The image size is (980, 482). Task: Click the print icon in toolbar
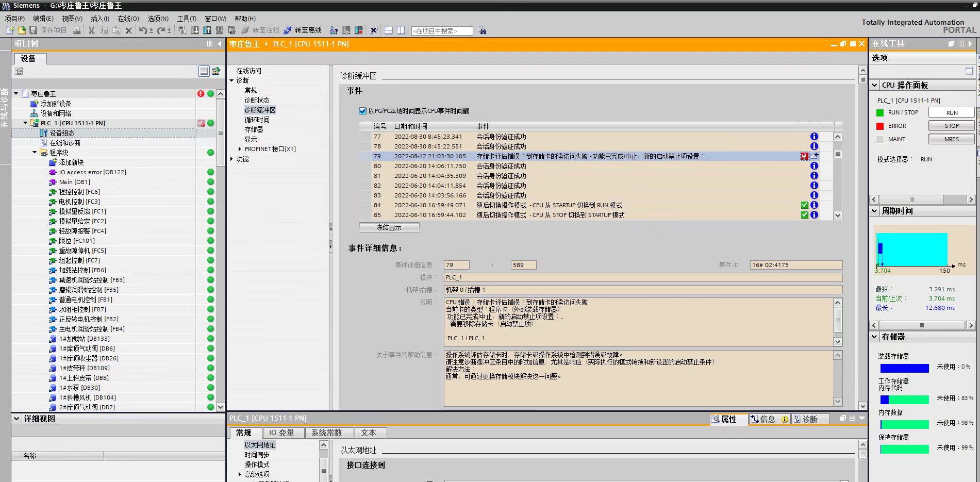[76, 30]
